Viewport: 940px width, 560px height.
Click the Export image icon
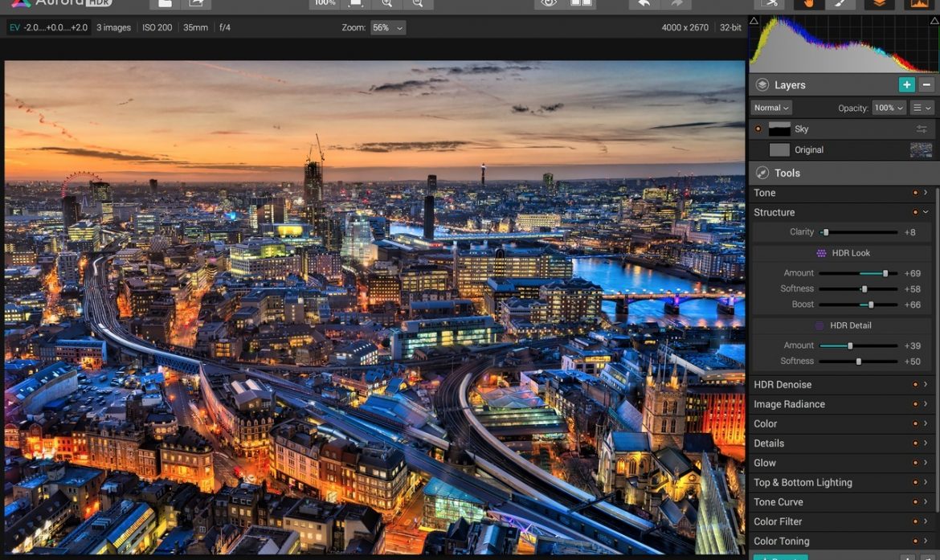tap(196, 3)
